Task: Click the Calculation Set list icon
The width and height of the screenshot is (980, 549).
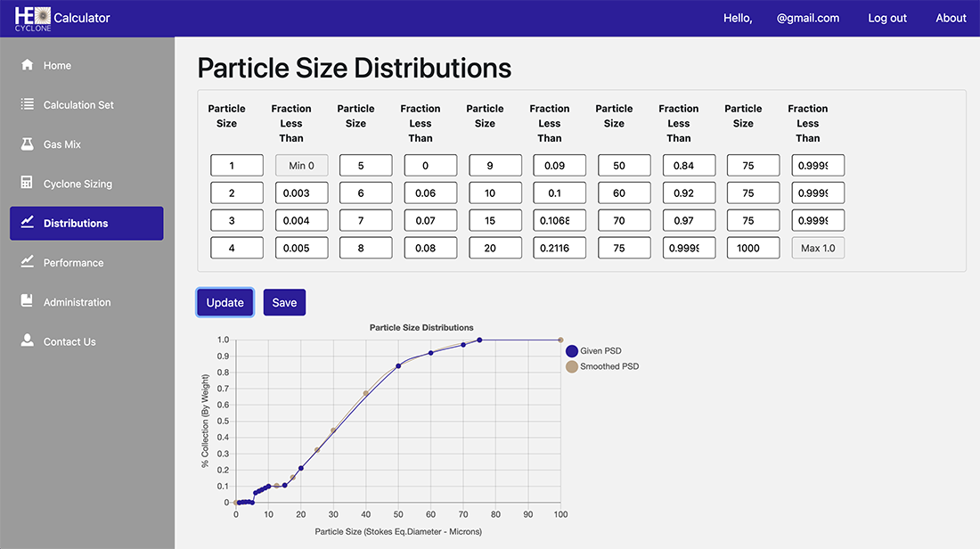Action: tap(27, 104)
